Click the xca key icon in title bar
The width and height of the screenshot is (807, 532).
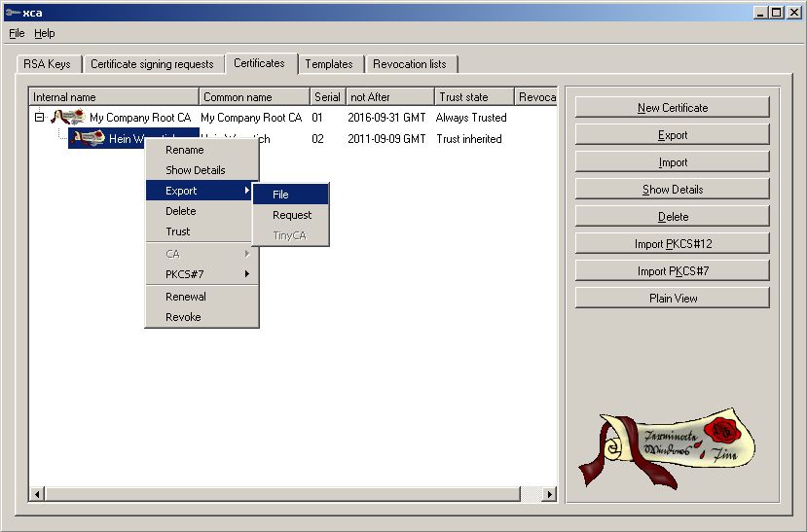[11, 12]
